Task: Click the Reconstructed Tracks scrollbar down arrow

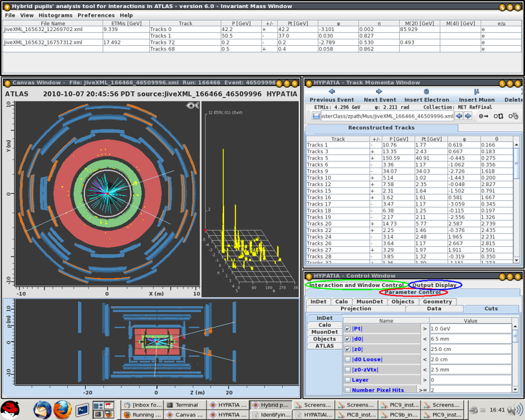Action: click(516, 260)
